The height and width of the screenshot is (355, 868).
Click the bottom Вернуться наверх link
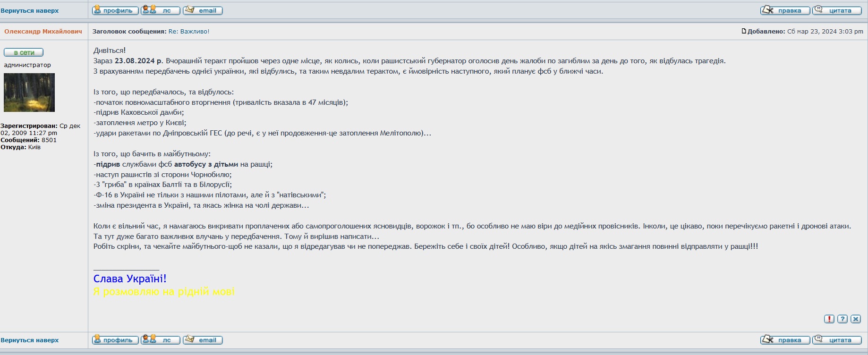(30, 340)
